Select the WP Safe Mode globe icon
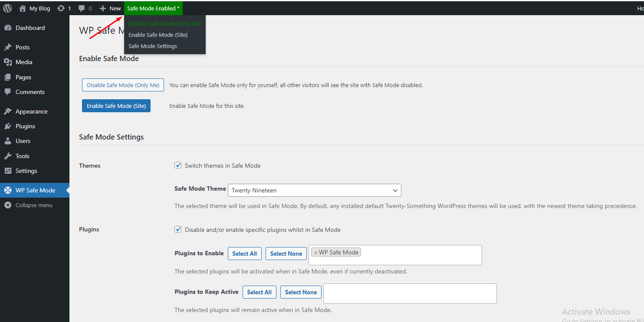The height and width of the screenshot is (322, 644). pyautogui.click(x=7, y=190)
